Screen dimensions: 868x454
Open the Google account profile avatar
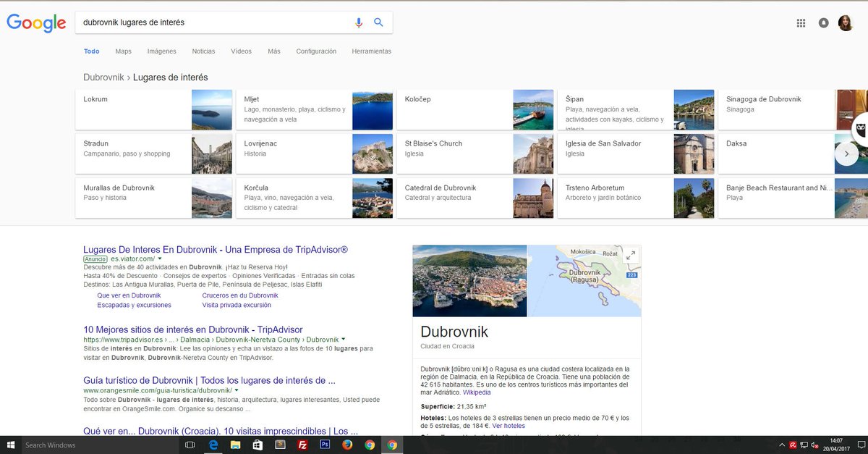pos(846,23)
